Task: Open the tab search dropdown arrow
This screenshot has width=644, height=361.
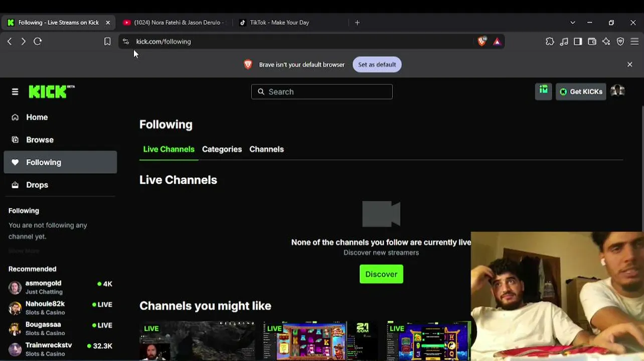Action: 573,23
